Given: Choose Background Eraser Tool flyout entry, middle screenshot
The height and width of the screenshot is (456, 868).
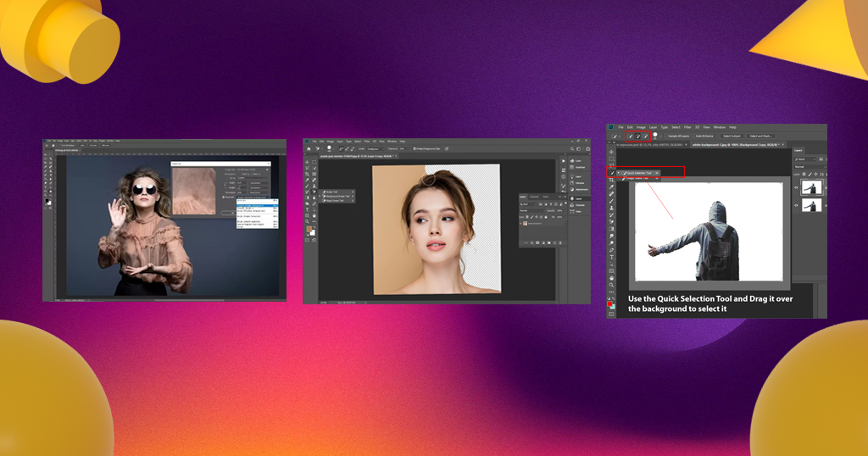Looking at the screenshot, I should pos(337,197).
